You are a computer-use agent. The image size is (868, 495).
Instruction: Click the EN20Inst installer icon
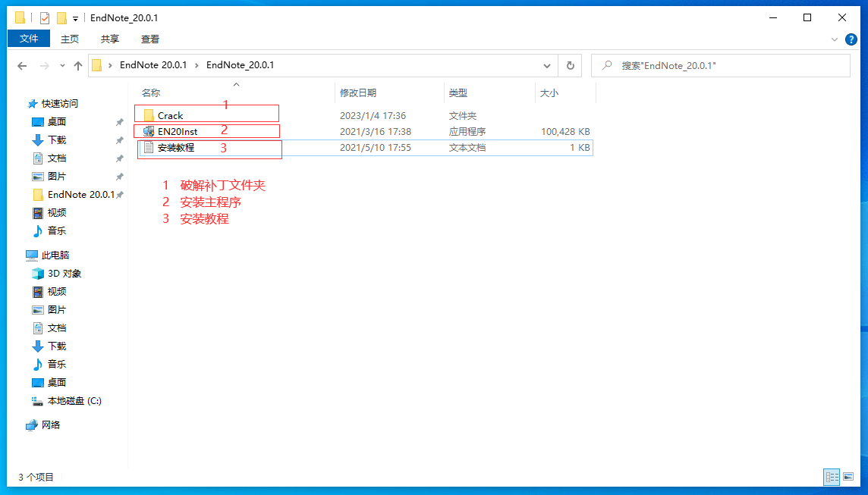149,131
